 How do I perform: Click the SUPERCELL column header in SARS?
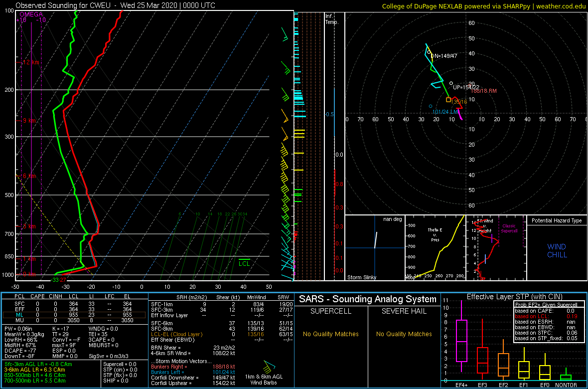pyautogui.click(x=330, y=312)
